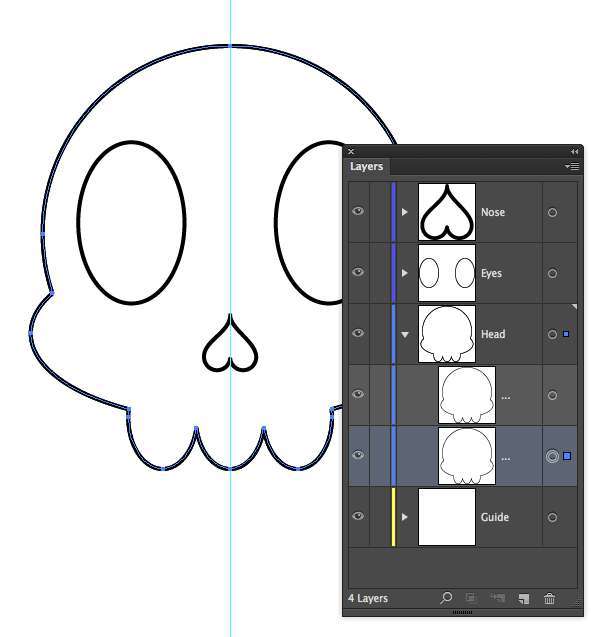Hide the highlighted Head sublayer path
This screenshot has width=591, height=637.
click(x=358, y=455)
